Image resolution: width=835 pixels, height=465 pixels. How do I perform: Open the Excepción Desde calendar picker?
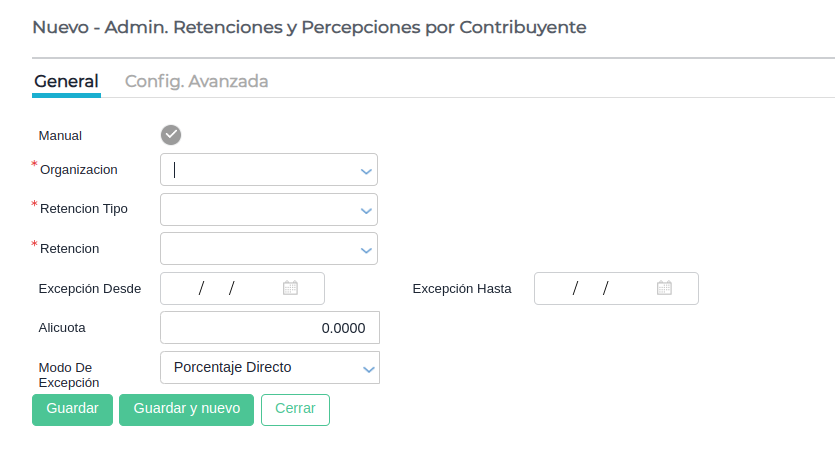pos(291,288)
